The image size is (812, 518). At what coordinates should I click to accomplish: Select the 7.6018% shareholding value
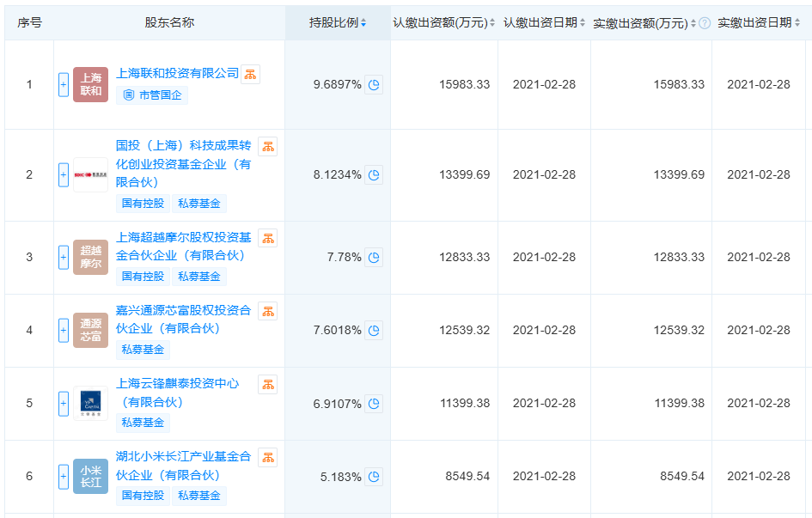click(x=337, y=330)
